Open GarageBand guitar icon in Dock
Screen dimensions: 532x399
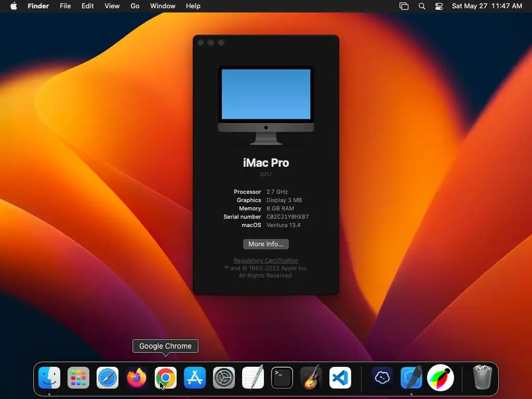pos(311,377)
